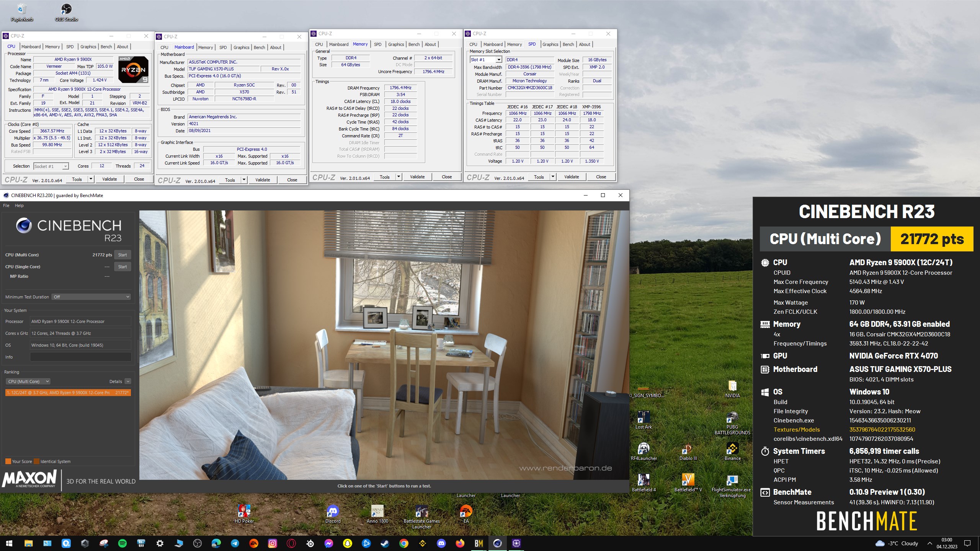Start the CPU (Single Core) test
Screen dimensions: 980x551
pyautogui.click(x=122, y=267)
